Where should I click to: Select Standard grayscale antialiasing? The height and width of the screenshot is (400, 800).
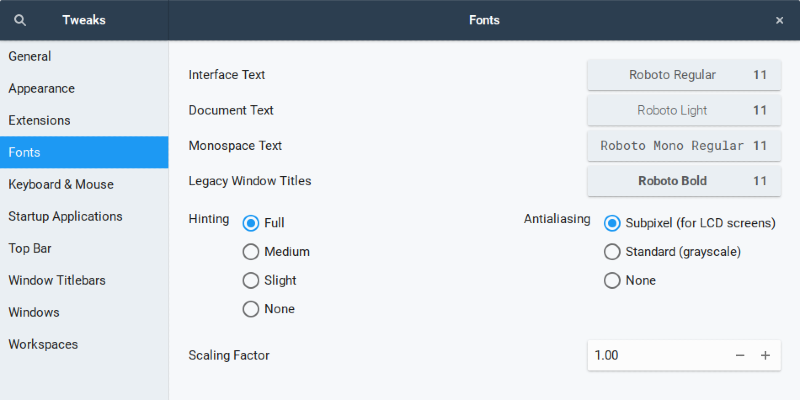coord(612,252)
